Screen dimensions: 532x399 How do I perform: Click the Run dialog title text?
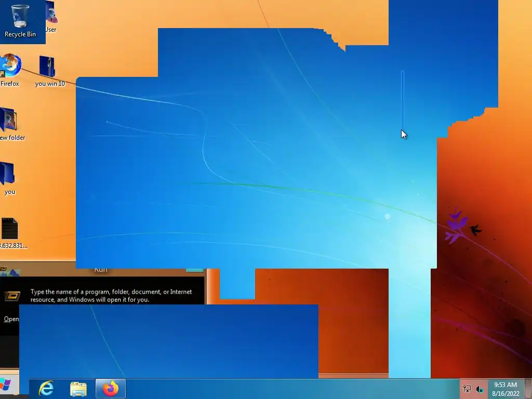coord(101,270)
